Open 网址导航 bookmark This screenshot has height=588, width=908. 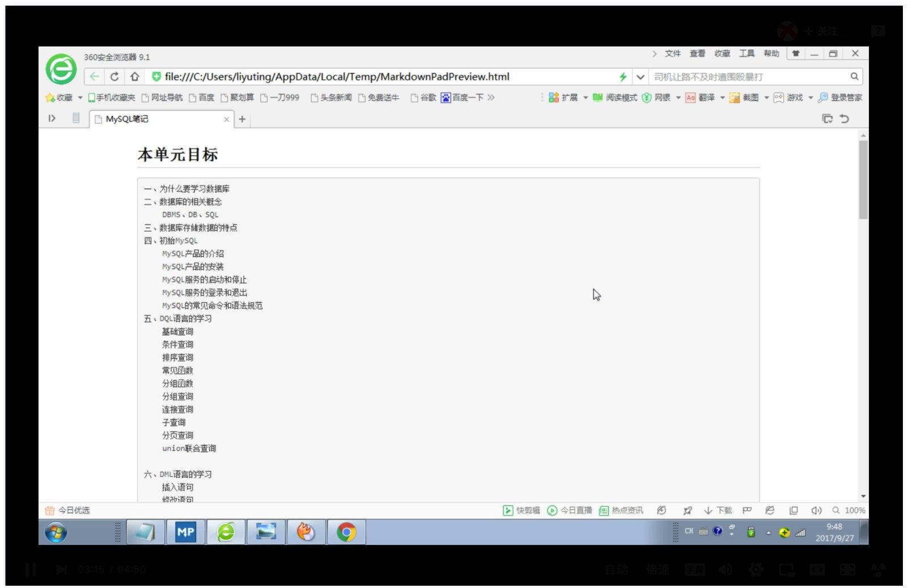click(162, 97)
